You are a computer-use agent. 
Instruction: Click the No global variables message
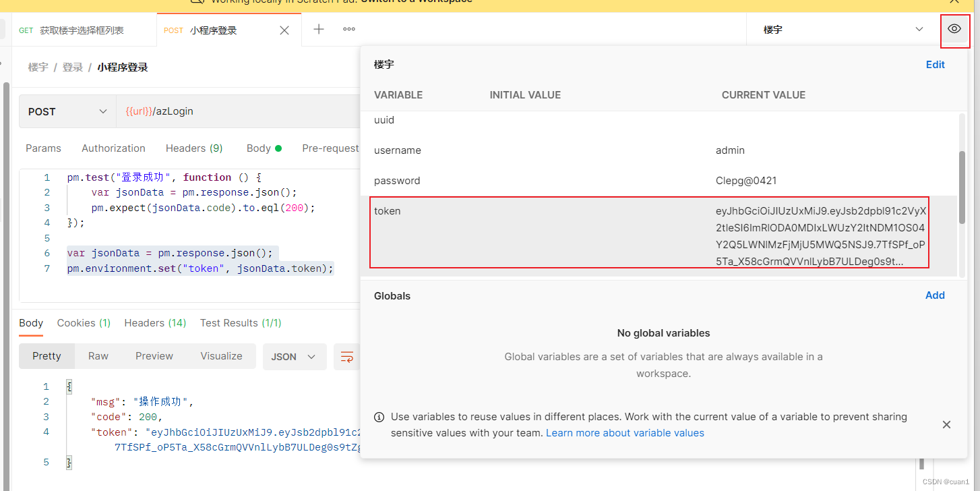pos(664,333)
